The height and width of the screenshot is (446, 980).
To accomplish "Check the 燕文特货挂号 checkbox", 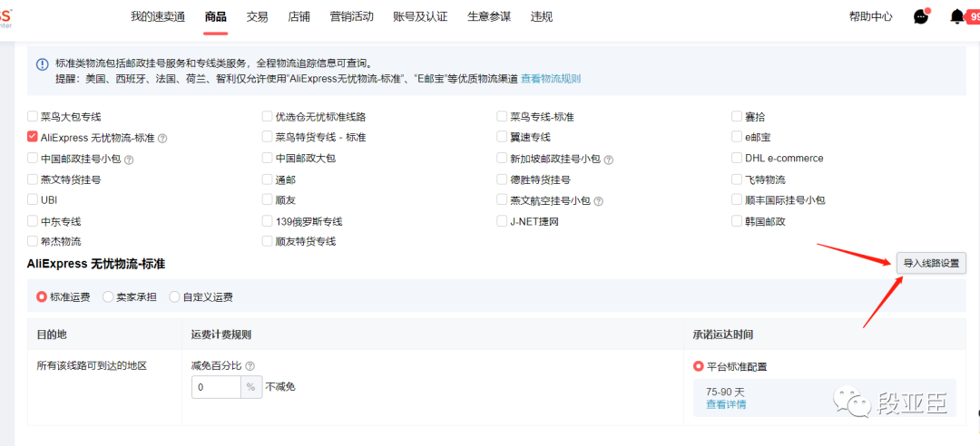I will [33, 179].
